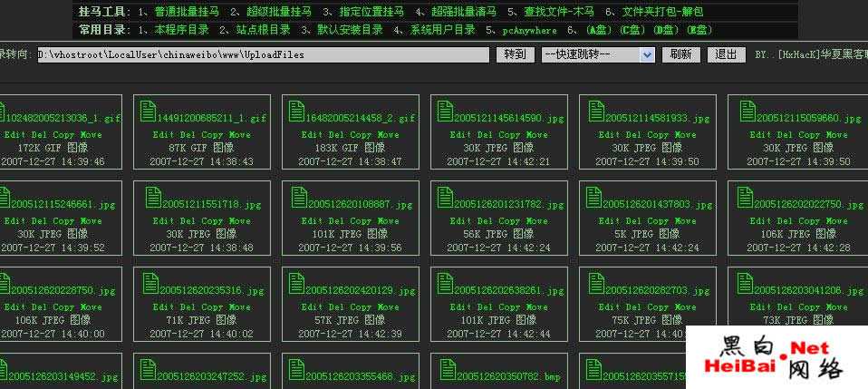Click the file icon for 14491200685211_1.gif
The height and width of the screenshot is (389, 868).
(x=148, y=111)
